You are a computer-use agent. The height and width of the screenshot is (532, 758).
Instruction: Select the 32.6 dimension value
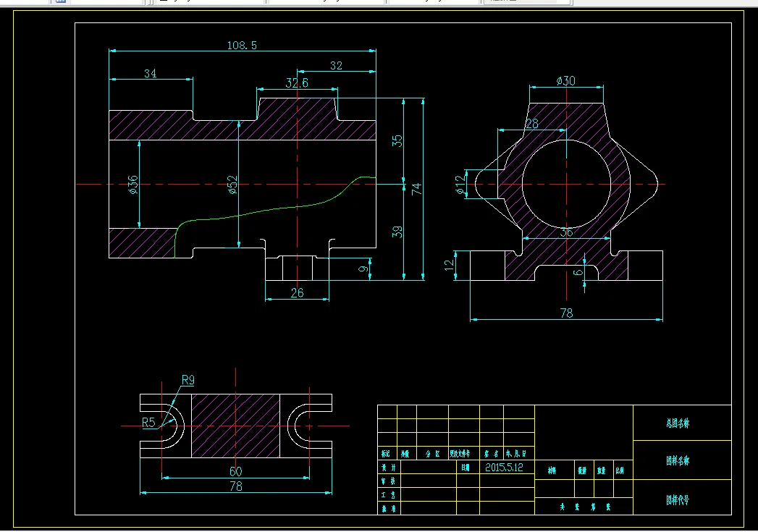297,83
